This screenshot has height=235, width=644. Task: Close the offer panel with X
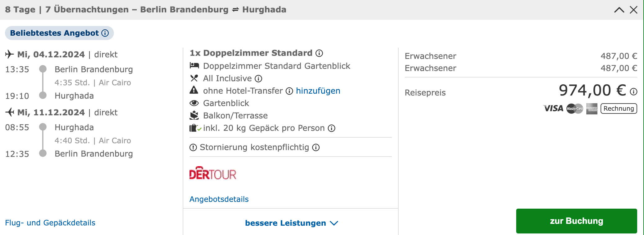634,10
